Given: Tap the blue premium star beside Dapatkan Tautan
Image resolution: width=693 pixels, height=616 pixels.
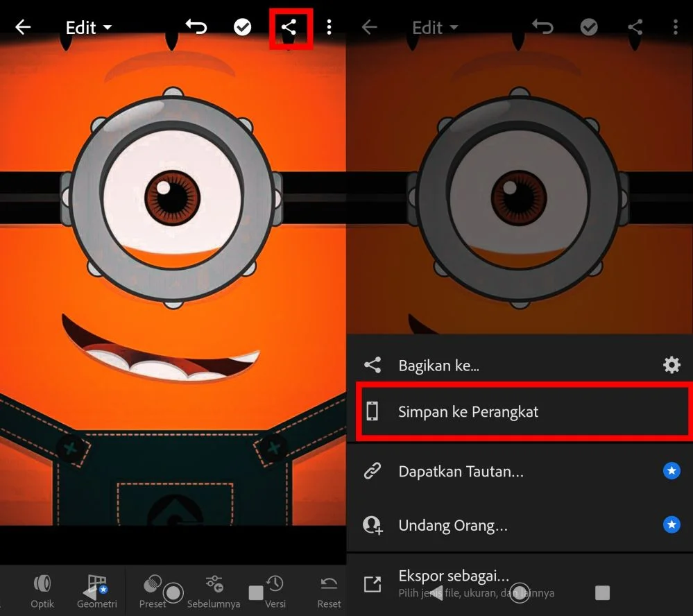Looking at the screenshot, I should coord(671,471).
